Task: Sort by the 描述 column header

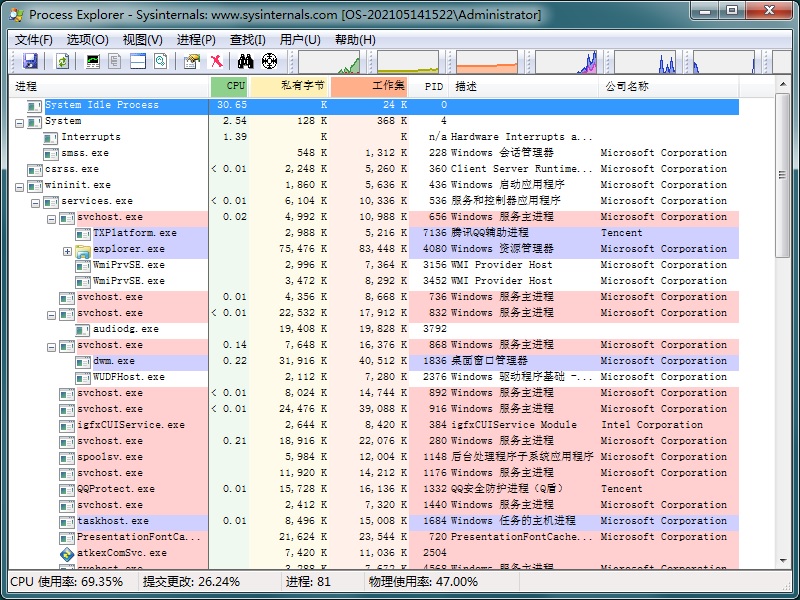Action: click(x=523, y=86)
